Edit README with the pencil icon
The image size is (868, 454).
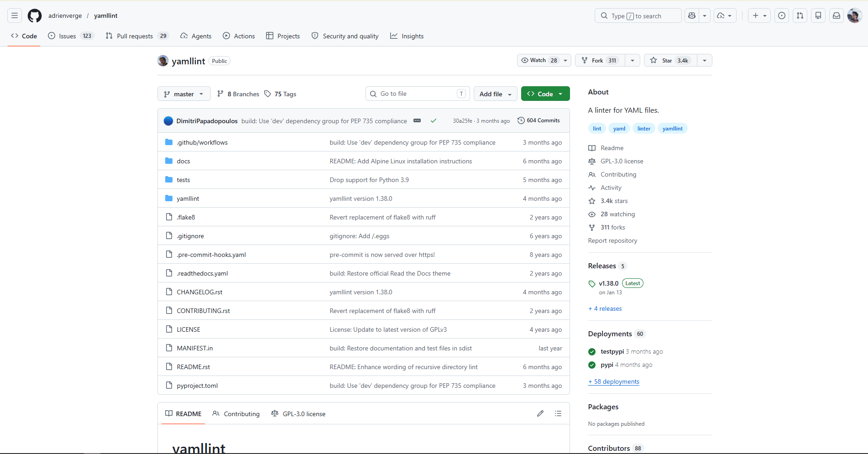[x=540, y=413]
